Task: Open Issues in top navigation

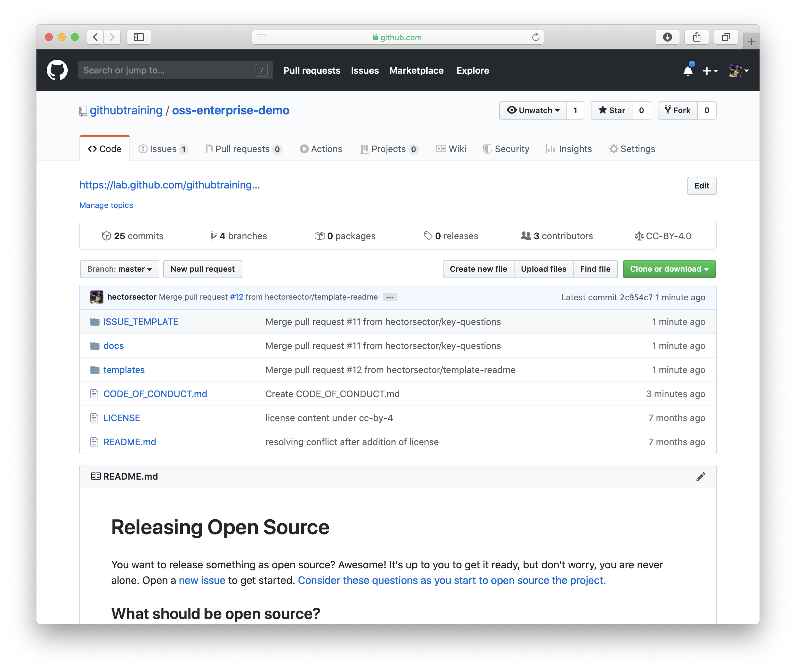Action: tap(365, 71)
